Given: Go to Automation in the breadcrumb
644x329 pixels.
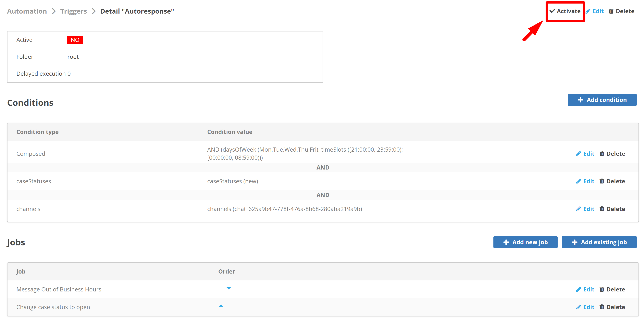Looking at the screenshot, I should tap(27, 11).
